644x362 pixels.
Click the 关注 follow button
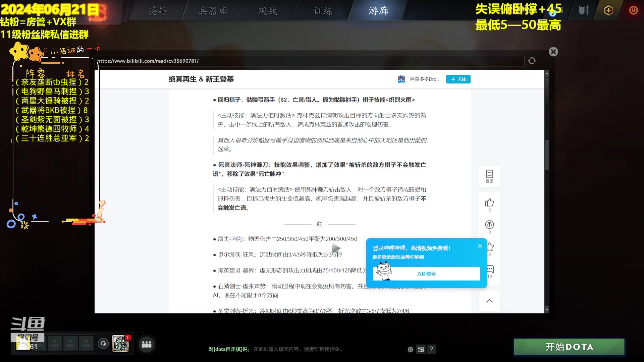point(458,79)
